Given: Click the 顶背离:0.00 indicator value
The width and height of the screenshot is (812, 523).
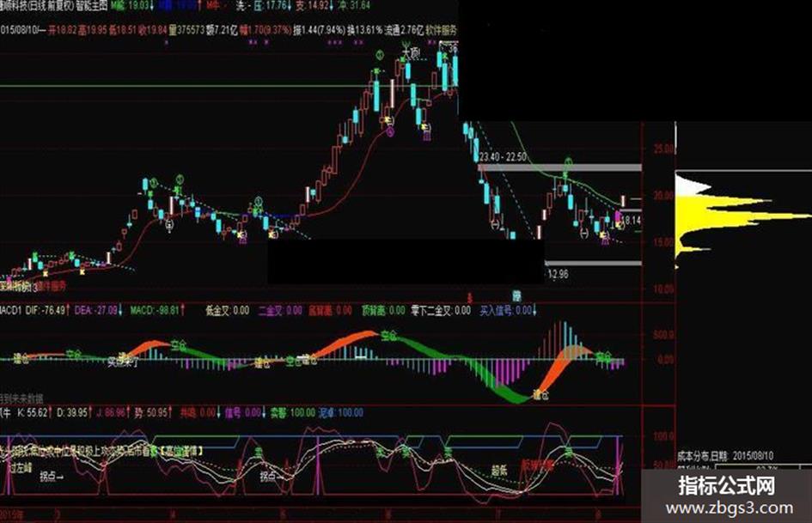Looking at the screenshot, I should click(x=383, y=310).
